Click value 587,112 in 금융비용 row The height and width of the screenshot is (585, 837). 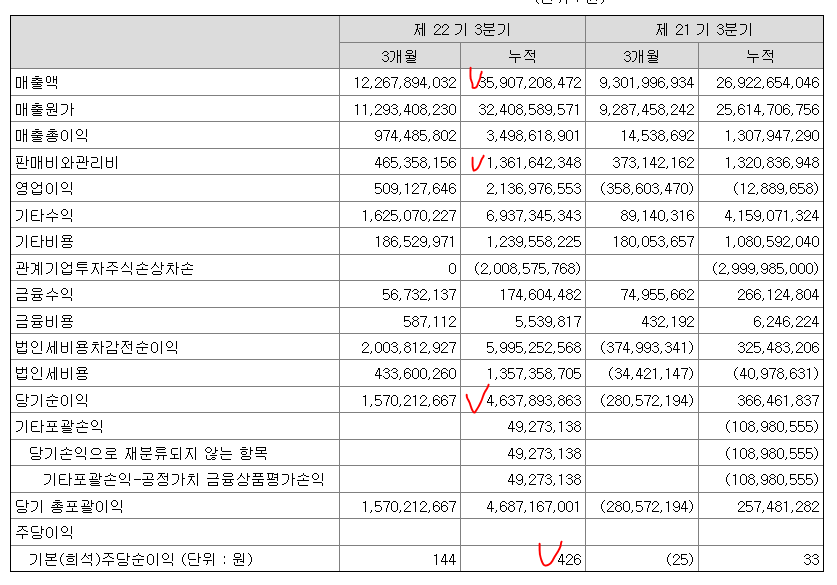[x=430, y=321]
